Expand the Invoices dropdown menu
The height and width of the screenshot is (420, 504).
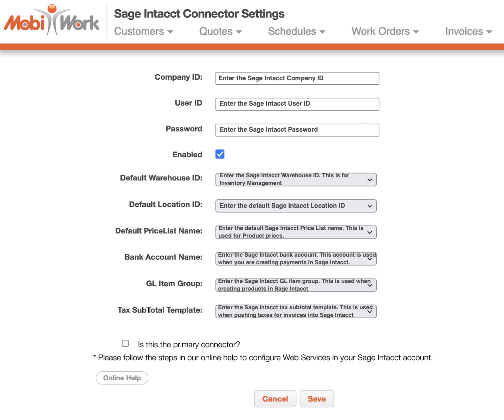468,31
